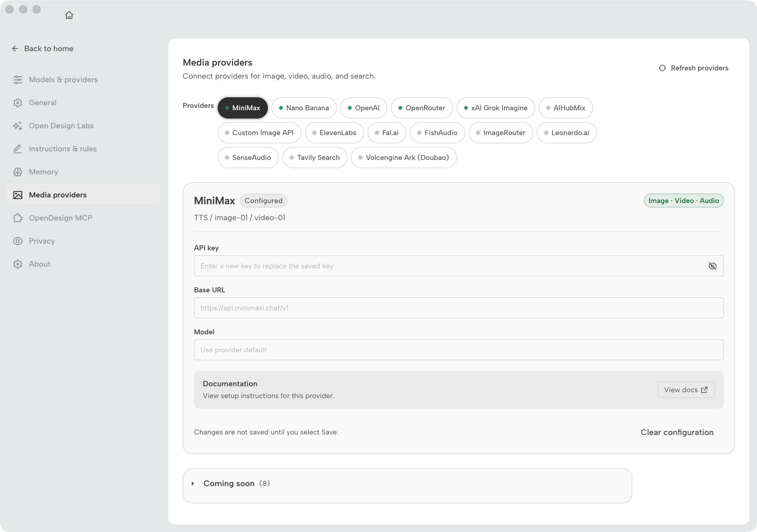
Task: Open Open Design Labs page
Action: (83, 126)
